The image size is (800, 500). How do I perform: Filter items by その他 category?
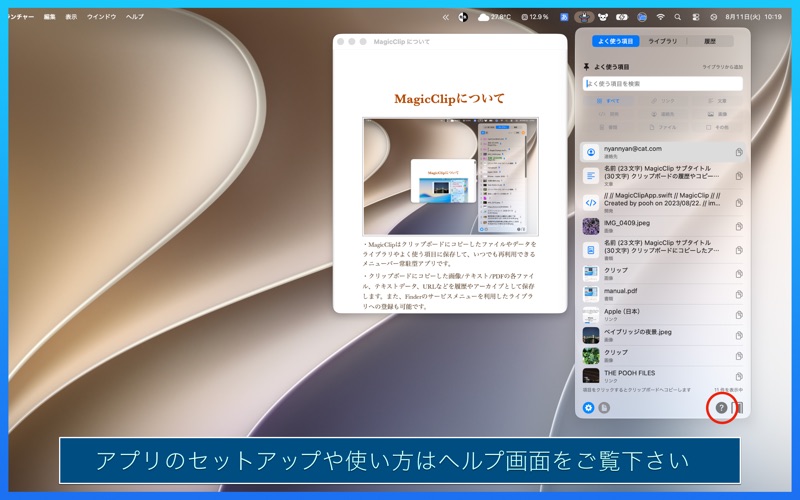(717, 127)
